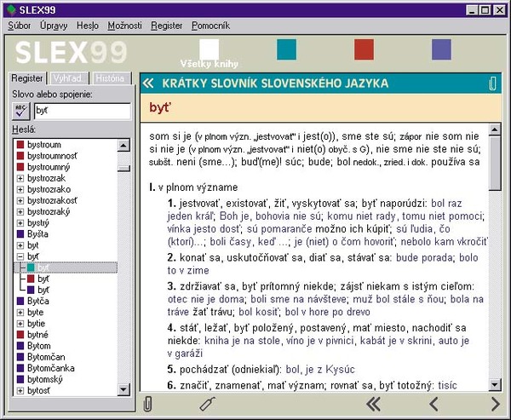The width and height of the screenshot is (511, 420).
Task: Select Bytomčanka in the list
Action: tap(46, 368)
